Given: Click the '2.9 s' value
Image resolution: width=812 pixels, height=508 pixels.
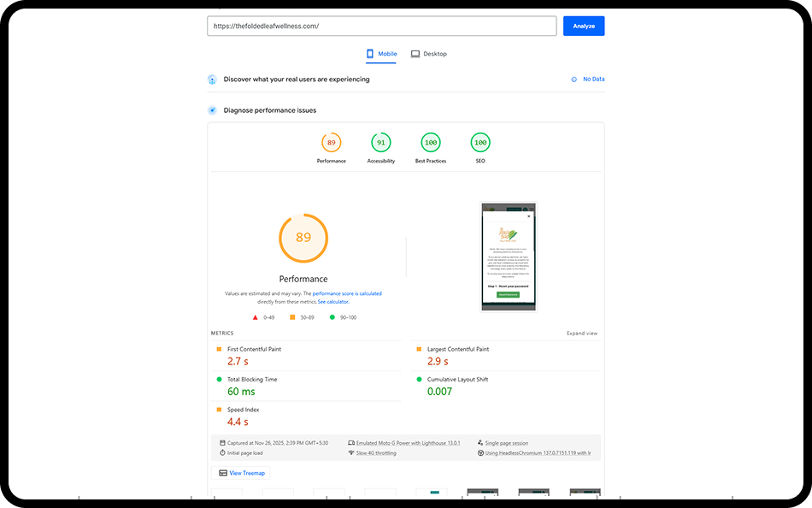Looking at the screenshot, I should point(438,361).
